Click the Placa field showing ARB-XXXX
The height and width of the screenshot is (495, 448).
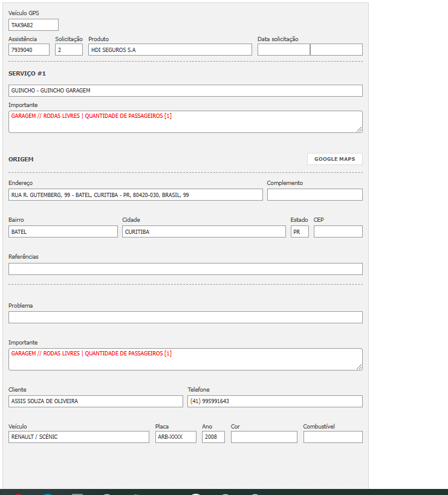point(175,437)
